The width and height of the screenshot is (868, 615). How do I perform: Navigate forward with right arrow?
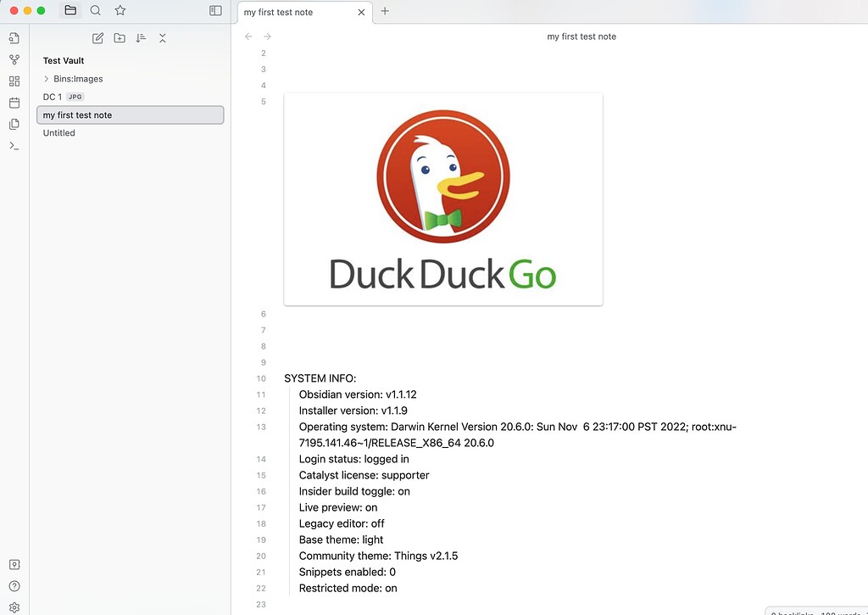[x=267, y=36]
